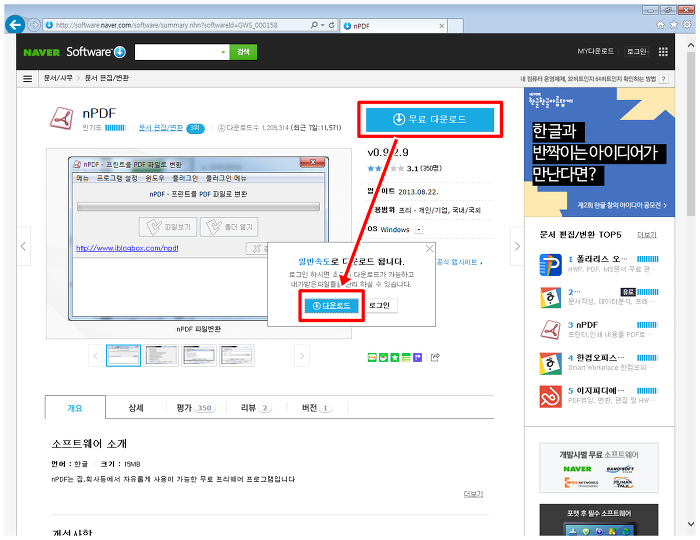Click the NAVER Software logo
The height and width of the screenshot is (540, 700).
coord(75,52)
